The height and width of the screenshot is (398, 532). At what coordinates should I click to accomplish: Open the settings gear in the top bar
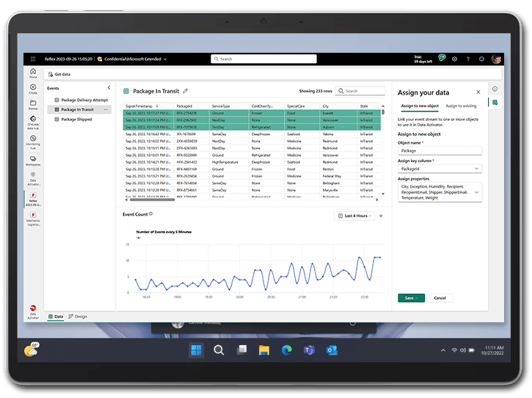(454, 59)
